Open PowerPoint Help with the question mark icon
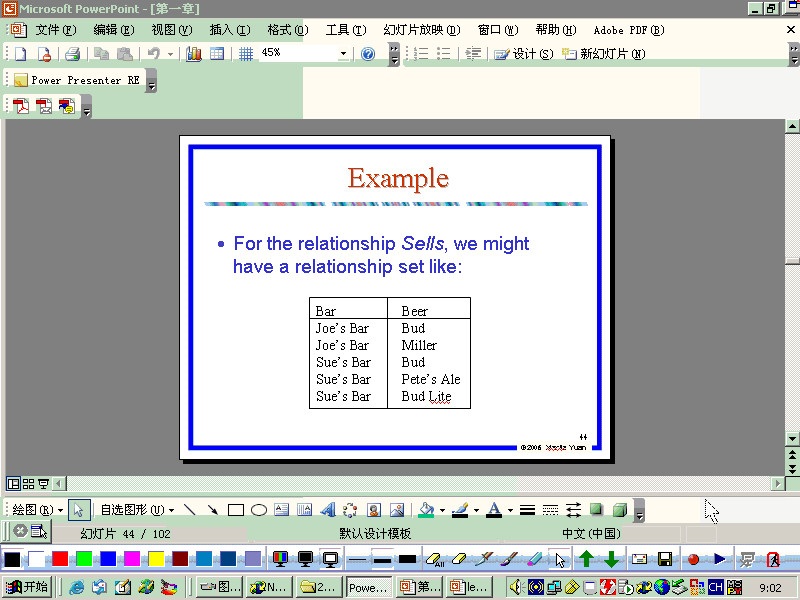Image resolution: width=800 pixels, height=600 pixels. tap(367, 53)
